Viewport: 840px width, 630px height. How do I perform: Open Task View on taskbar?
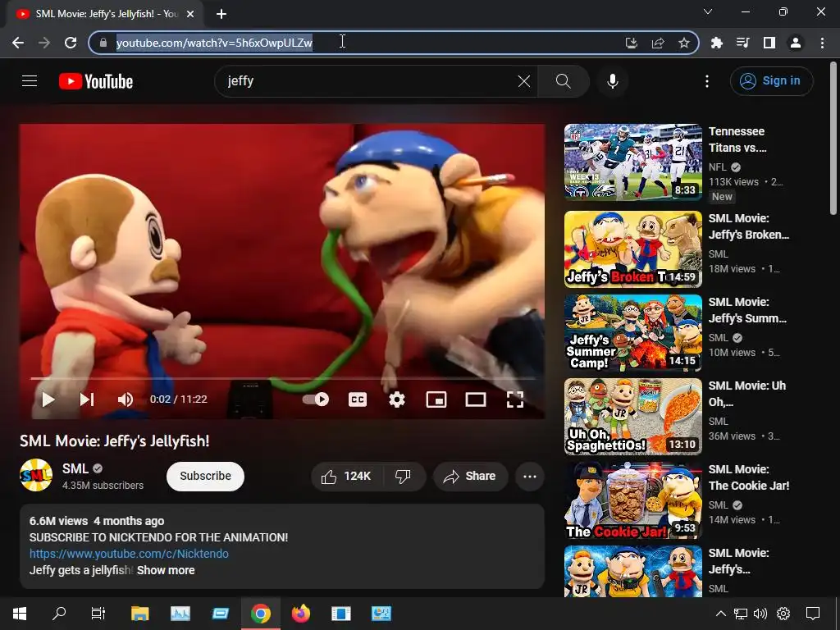coord(98,614)
